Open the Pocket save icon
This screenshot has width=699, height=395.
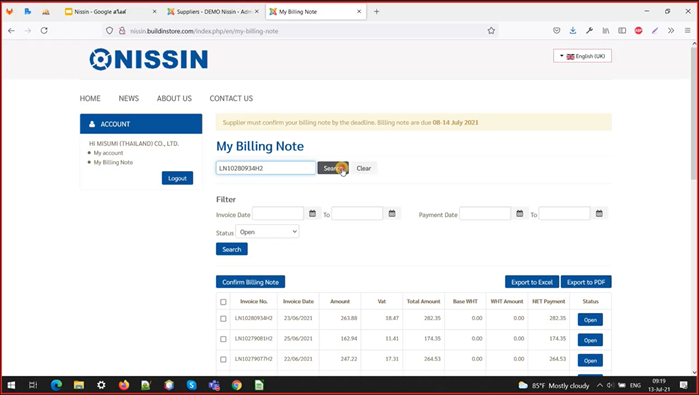point(556,30)
